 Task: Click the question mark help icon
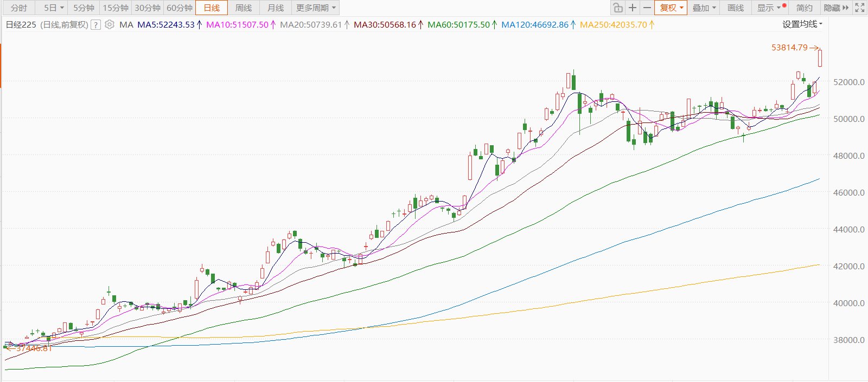(x=95, y=24)
